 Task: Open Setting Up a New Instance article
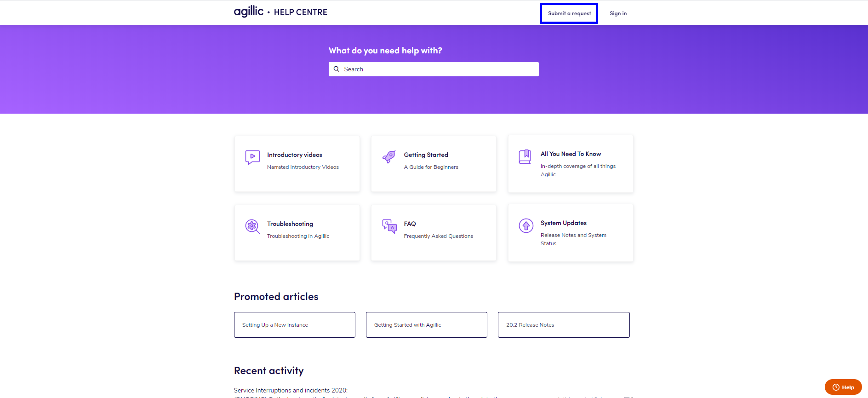click(x=295, y=325)
